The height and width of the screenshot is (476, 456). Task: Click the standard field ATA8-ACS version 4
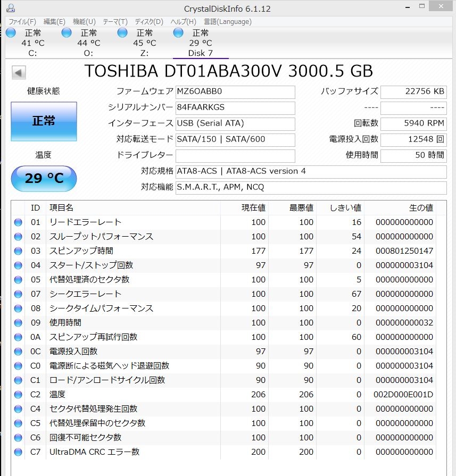click(311, 172)
